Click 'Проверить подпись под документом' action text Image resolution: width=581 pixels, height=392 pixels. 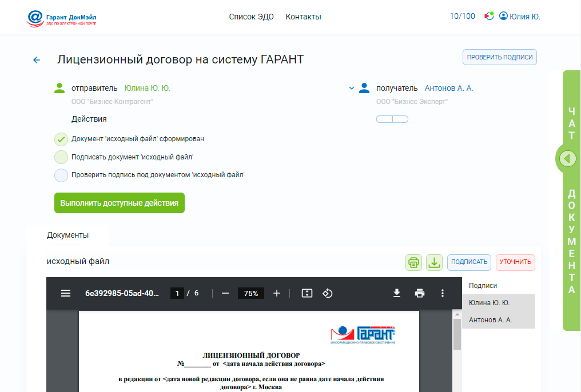coord(158,175)
